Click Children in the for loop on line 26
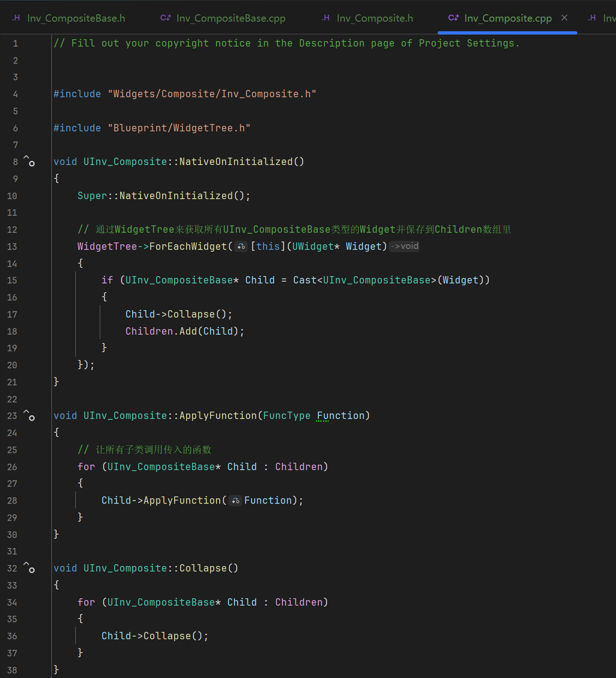 [x=299, y=467]
